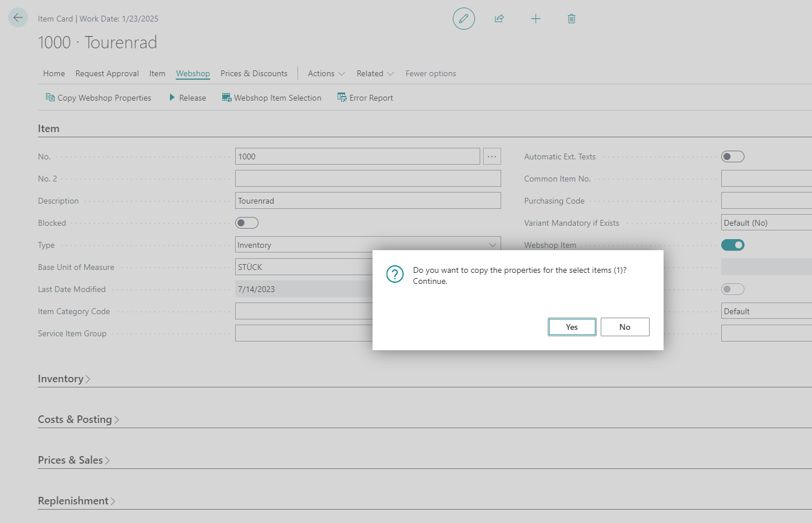The image size is (812, 523).
Task: Open the Request Approval tab
Action: click(107, 73)
